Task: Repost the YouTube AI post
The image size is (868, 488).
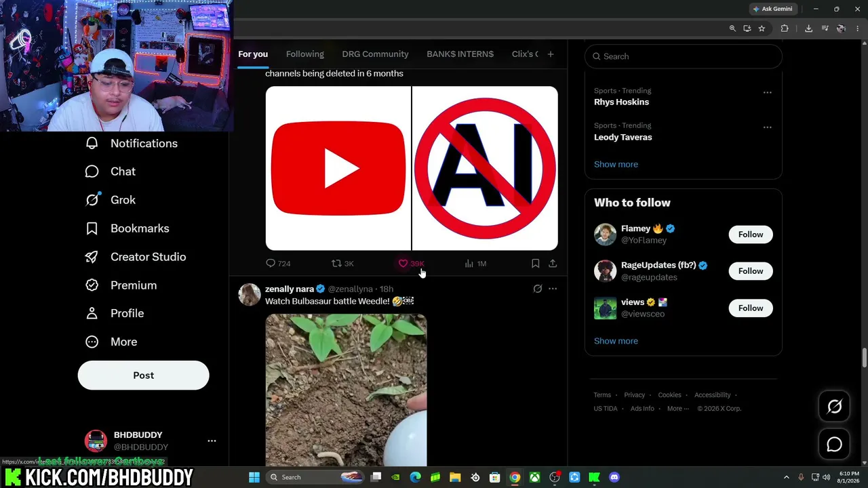Action: [342, 264]
